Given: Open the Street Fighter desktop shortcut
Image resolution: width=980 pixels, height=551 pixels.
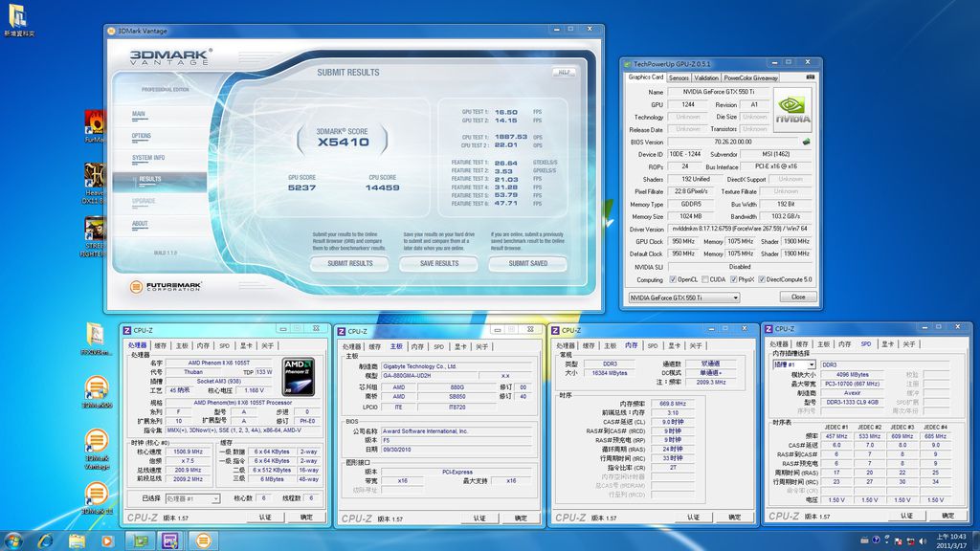Looking at the screenshot, I should (95, 236).
